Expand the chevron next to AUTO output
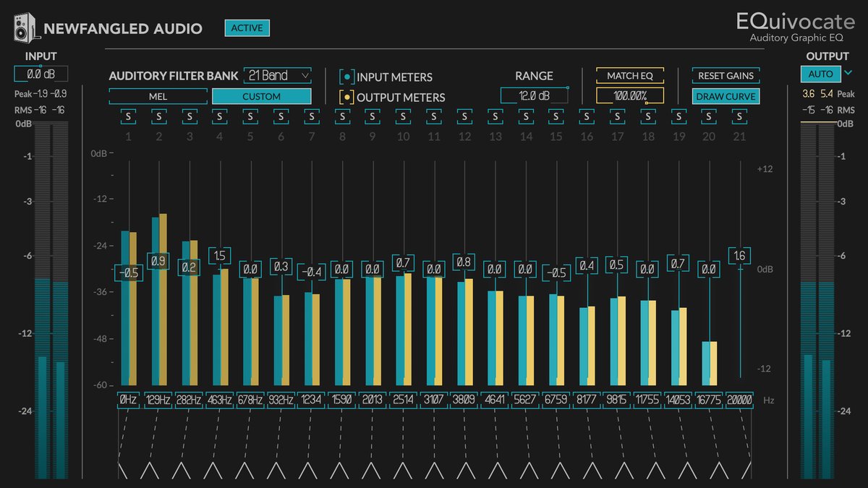The image size is (868, 488). [x=848, y=73]
